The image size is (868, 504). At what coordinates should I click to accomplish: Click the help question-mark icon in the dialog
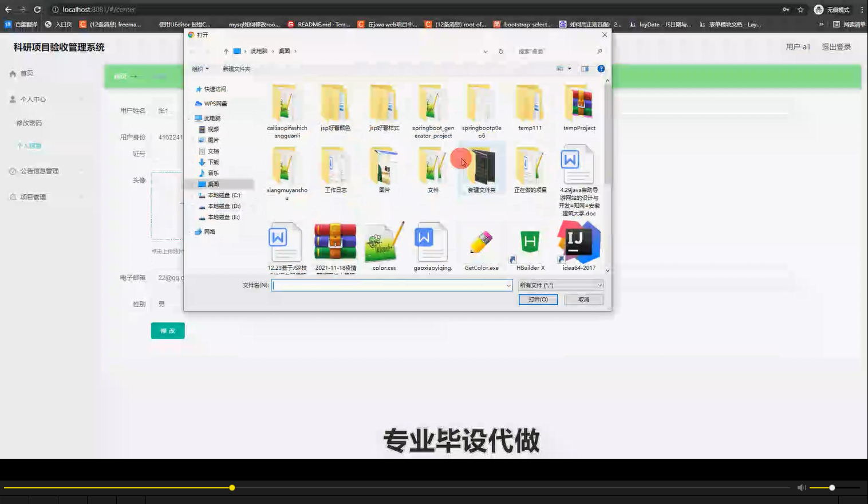point(600,68)
